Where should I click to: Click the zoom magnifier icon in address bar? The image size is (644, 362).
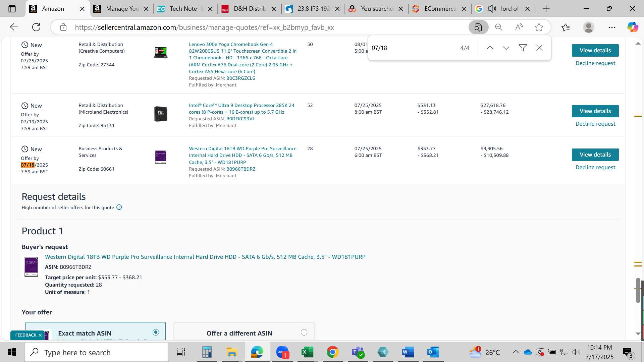point(499,27)
